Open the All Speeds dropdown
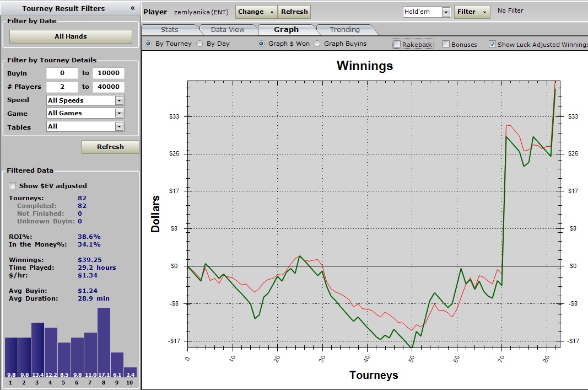The image size is (588, 390). click(x=85, y=100)
